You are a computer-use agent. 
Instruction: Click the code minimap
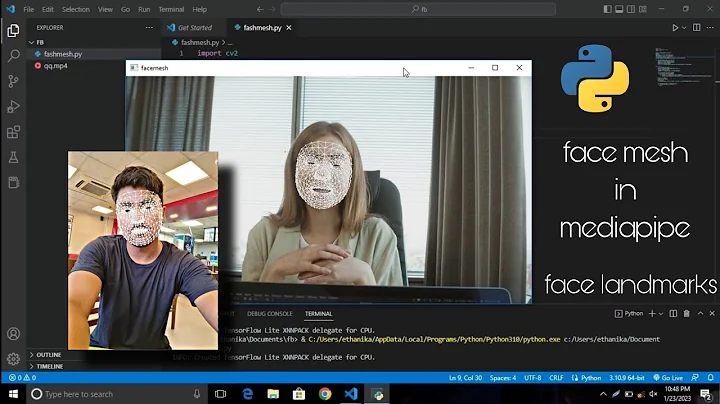pos(684,67)
